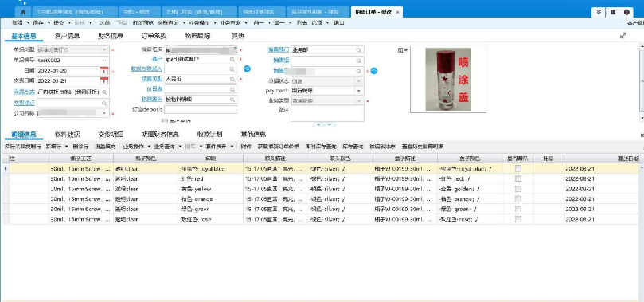Open the calendar picker beside date 2022-01-20
Viewport: 644px width, 302px height.
pos(104,71)
